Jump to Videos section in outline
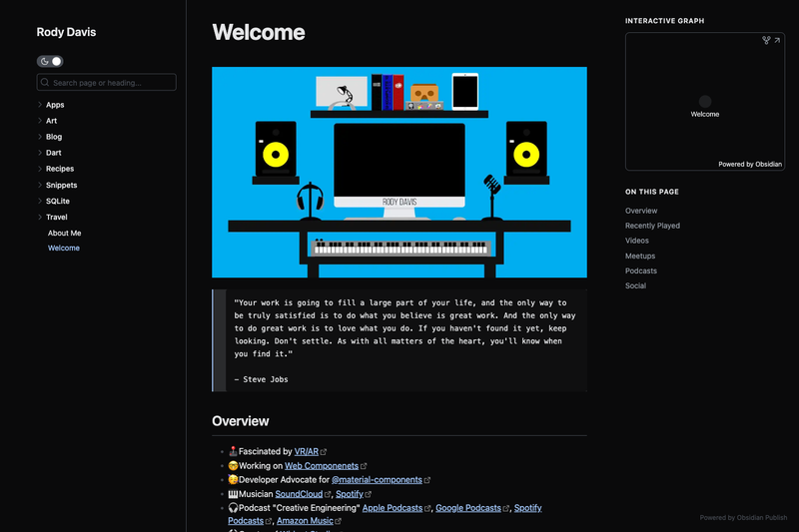Viewport: 799px width, 532px height. (637, 241)
